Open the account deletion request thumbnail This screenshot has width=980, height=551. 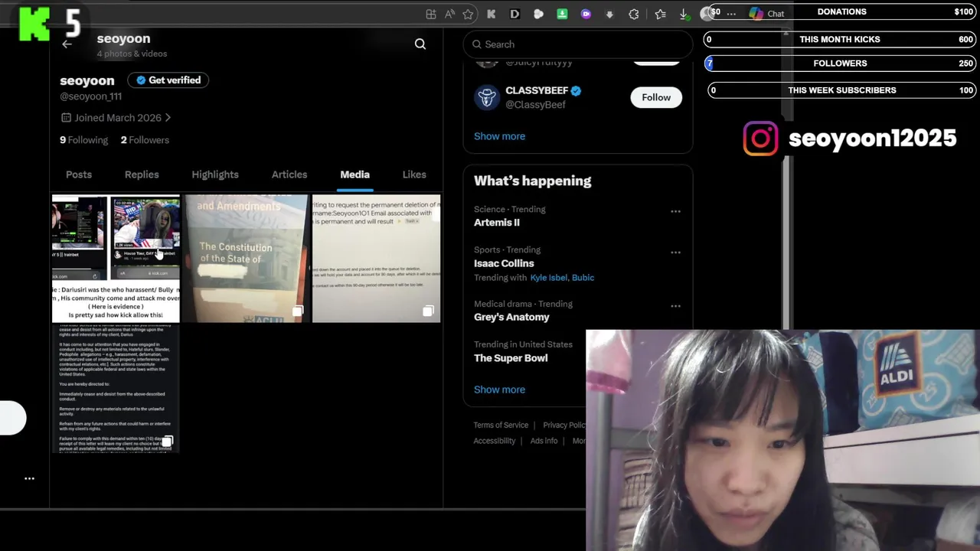coord(376,259)
